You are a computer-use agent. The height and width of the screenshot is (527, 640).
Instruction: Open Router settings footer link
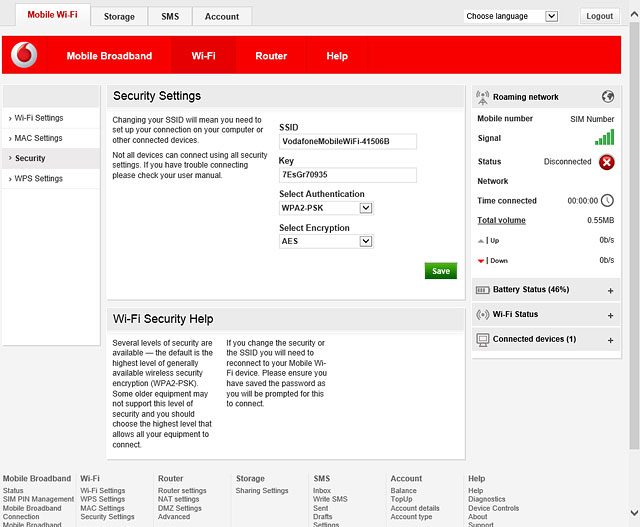(x=182, y=491)
